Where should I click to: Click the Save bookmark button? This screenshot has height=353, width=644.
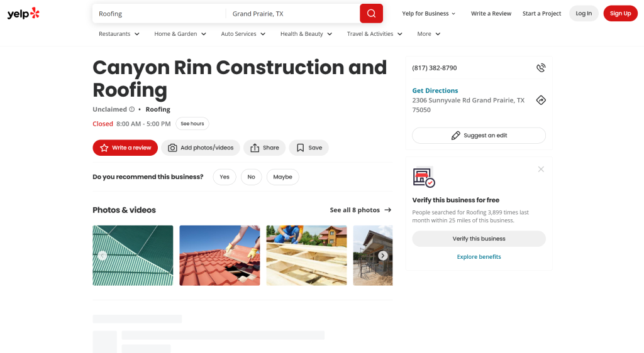[309, 148]
